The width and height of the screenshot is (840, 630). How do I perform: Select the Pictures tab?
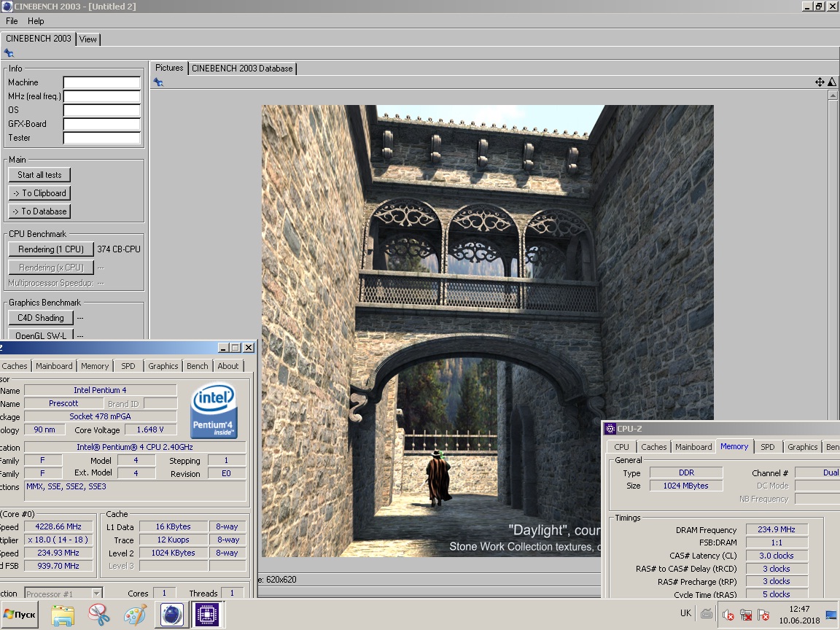(x=169, y=68)
